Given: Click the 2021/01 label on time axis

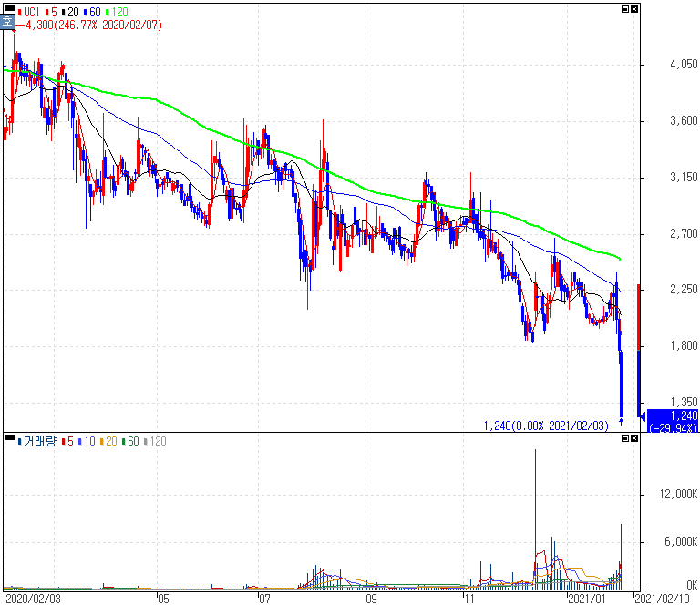Looking at the screenshot, I should [x=587, y=599].
